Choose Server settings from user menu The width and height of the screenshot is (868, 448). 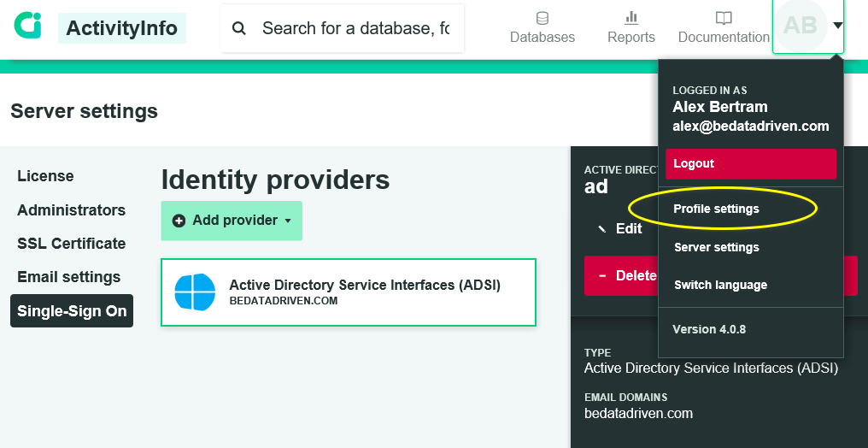point(716,247)
